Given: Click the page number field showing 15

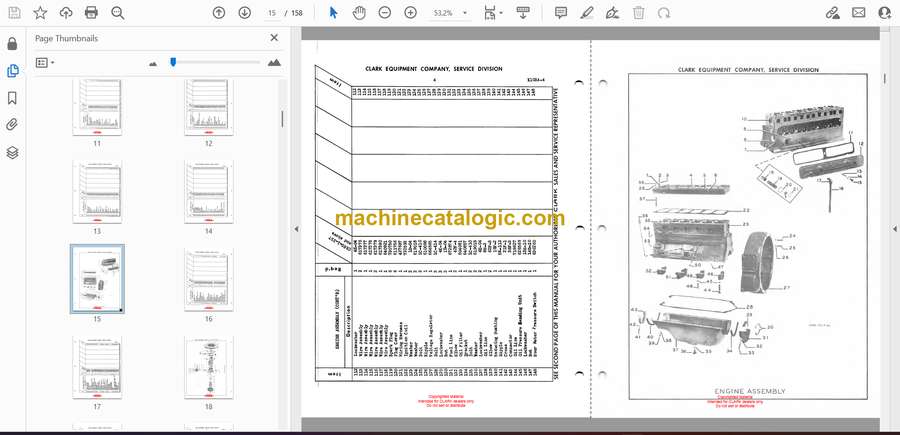Looking at the screenshot, I should [x=272, y=13].
